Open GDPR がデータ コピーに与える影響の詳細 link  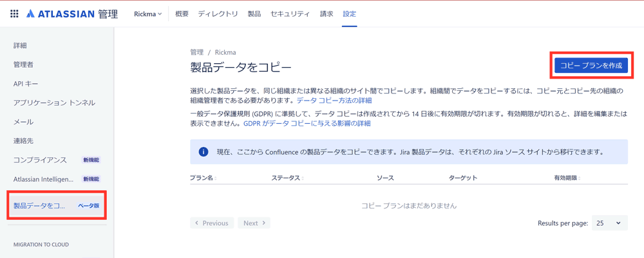click(x=307, y=123)
